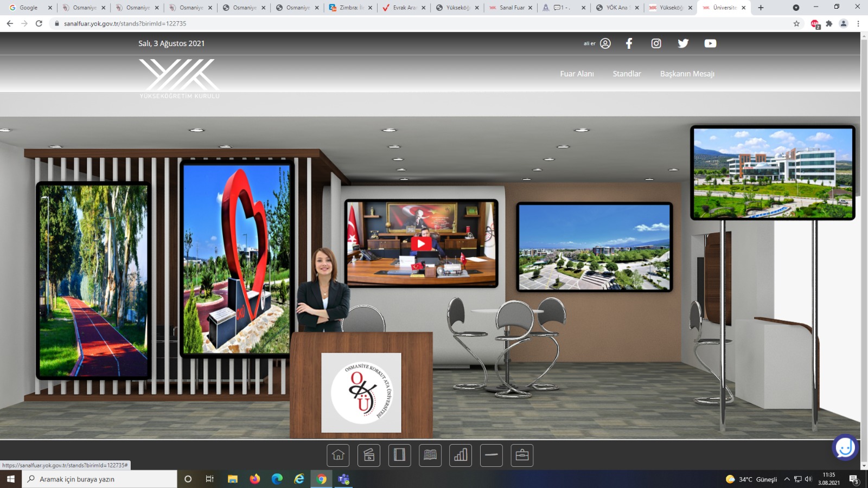Open the red heart sculpture picture
868x488 pixels.
(x=237, y=259)
